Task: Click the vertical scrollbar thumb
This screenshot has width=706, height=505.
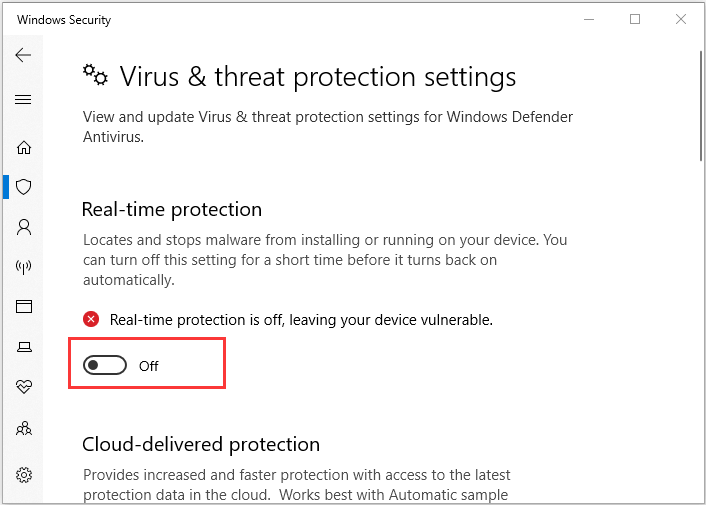Action: [x=701, y=106]
